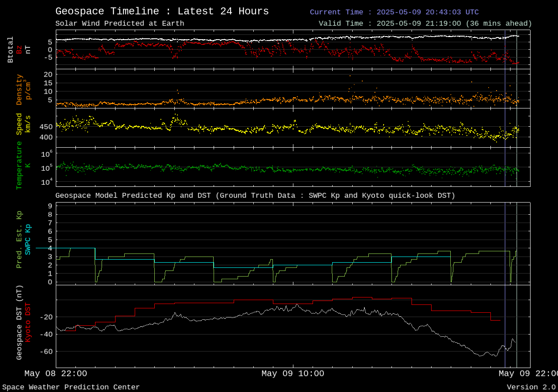The height and width of the screenshot is (392, 558).
Task: Click the Current Time 2025-05-09 20:43:03 UTC text
Action: 394,12
